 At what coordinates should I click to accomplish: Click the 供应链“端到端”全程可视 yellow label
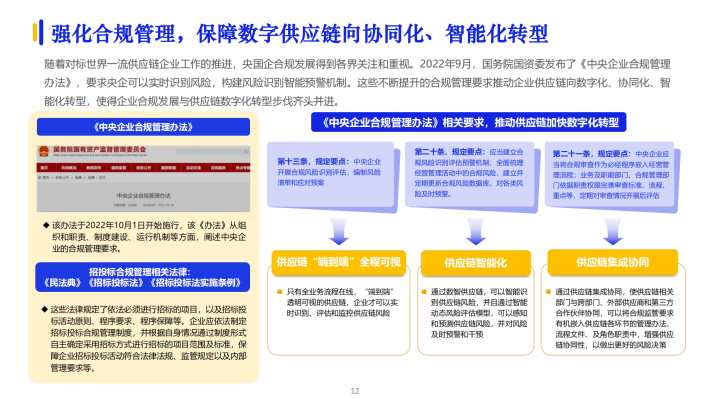point(339,262)
